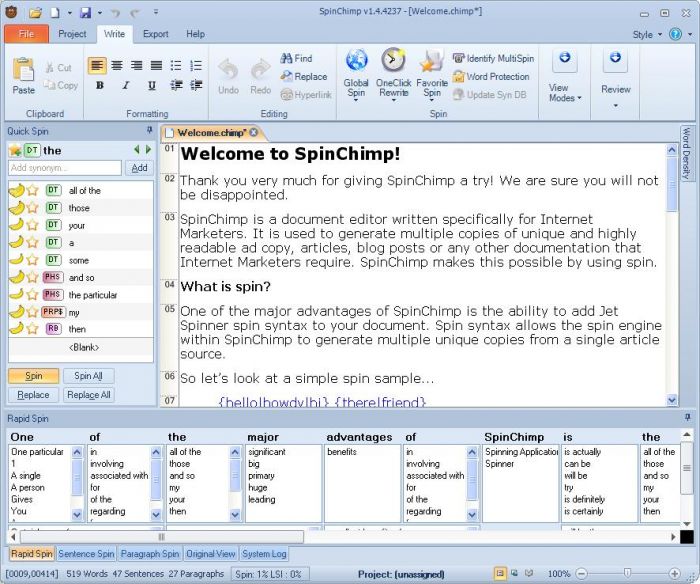Screen dimensions: 700x584
Task: Toggle italic text formatting
Action: (x=125, y=86)
